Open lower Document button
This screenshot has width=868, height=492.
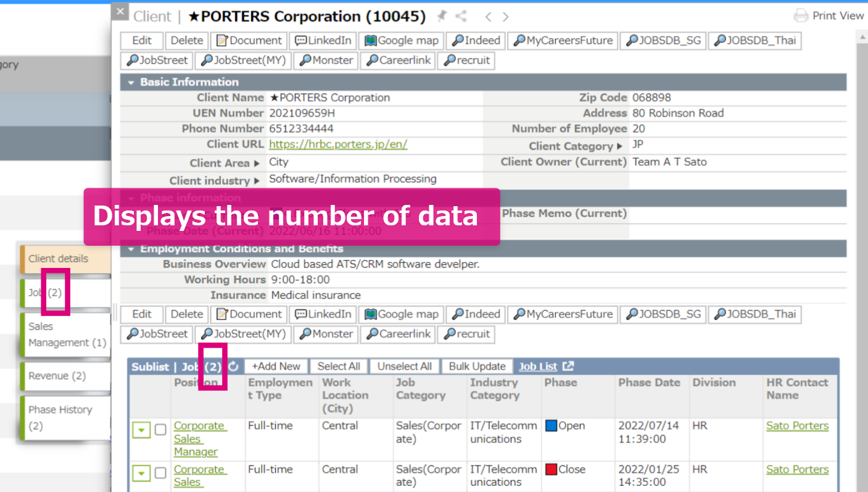(249, 314)
